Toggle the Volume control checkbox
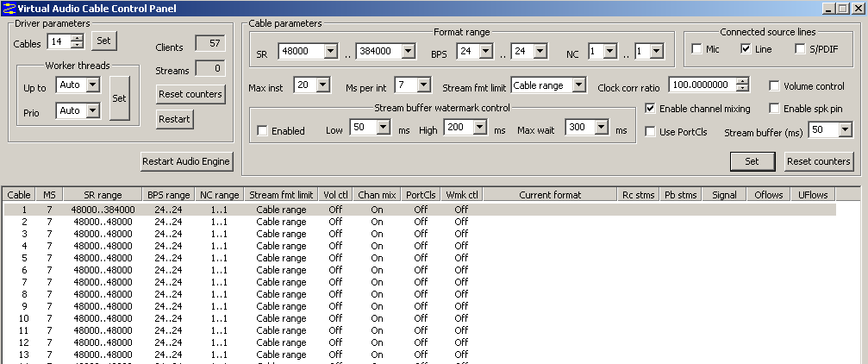This screenshot has width=868, height=364. tap(774, 86)
